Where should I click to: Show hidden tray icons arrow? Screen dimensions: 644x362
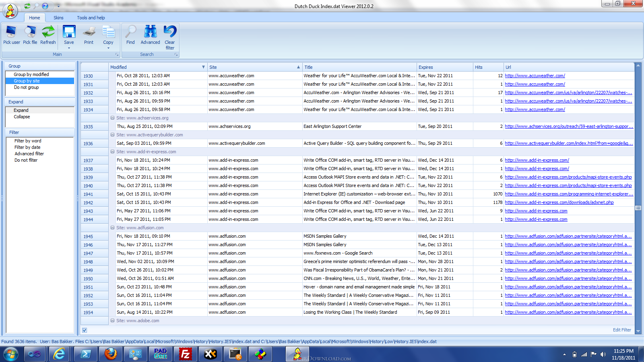564,354
